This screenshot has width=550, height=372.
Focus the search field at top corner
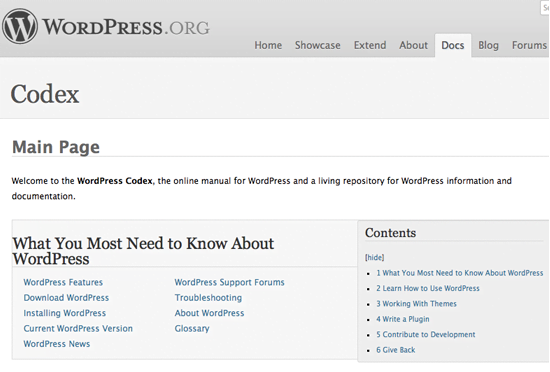click(545, 8)
